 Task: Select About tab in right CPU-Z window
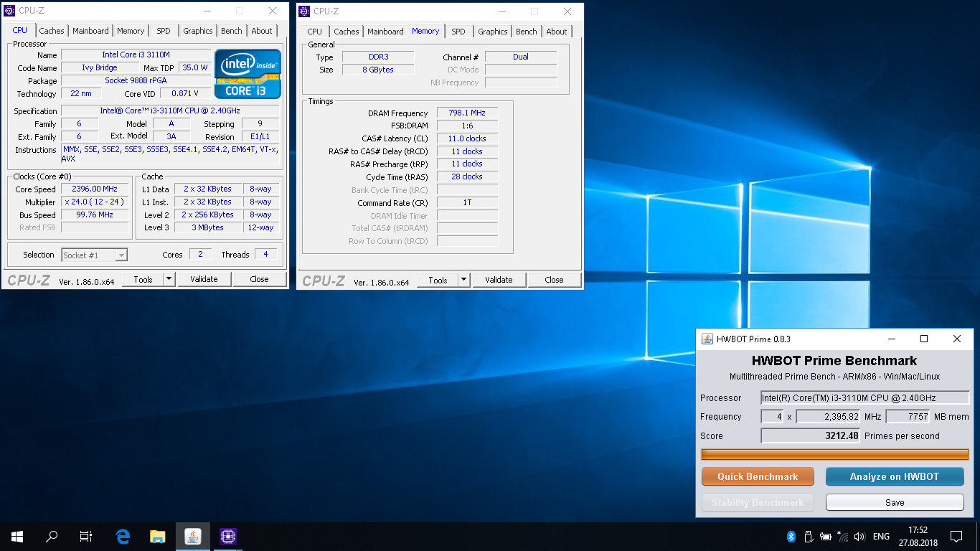tap(557, 32)
